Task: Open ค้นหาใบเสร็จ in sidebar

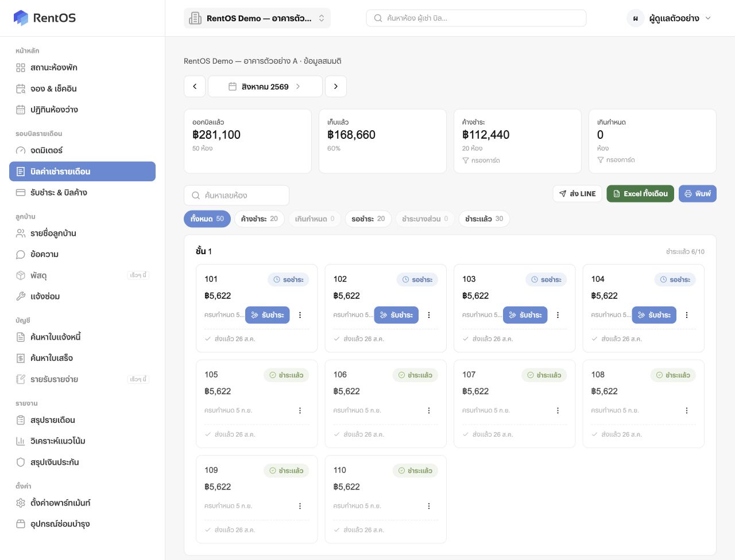Action: click(x=82, y=358)
